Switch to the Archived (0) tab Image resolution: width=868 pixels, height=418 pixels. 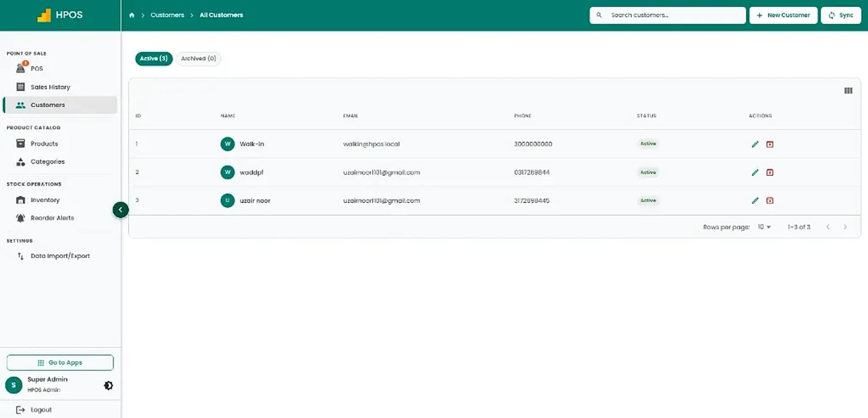pyautogui.click(x=198, y=58)
